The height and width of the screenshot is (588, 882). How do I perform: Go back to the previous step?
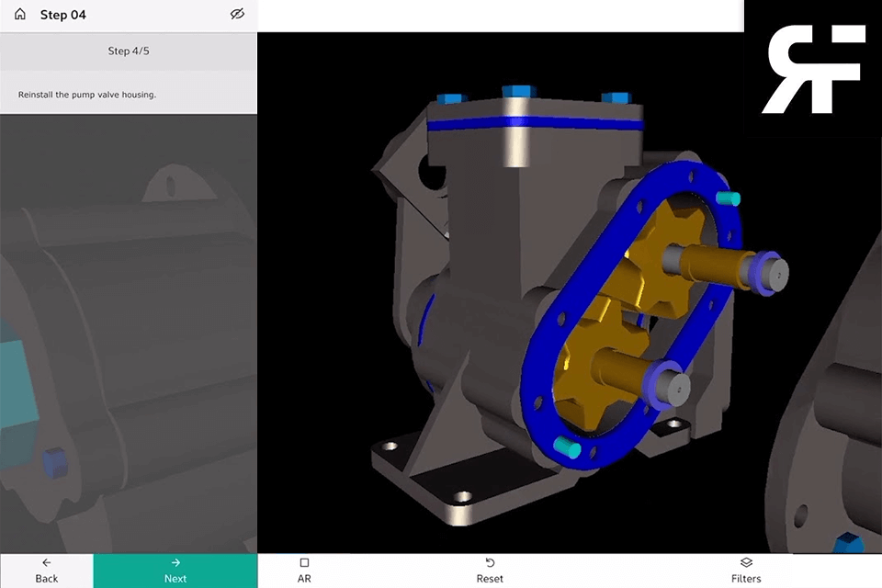[47, 571]
